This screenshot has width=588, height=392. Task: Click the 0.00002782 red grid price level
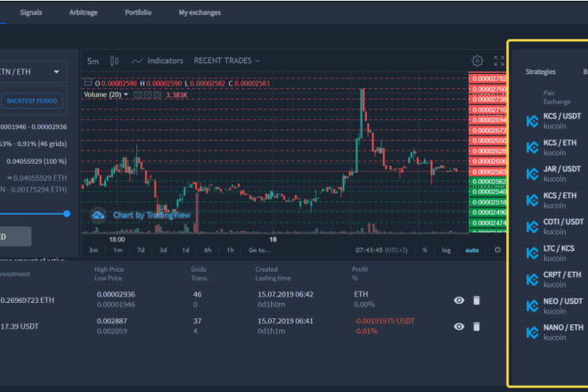[488, 78]
